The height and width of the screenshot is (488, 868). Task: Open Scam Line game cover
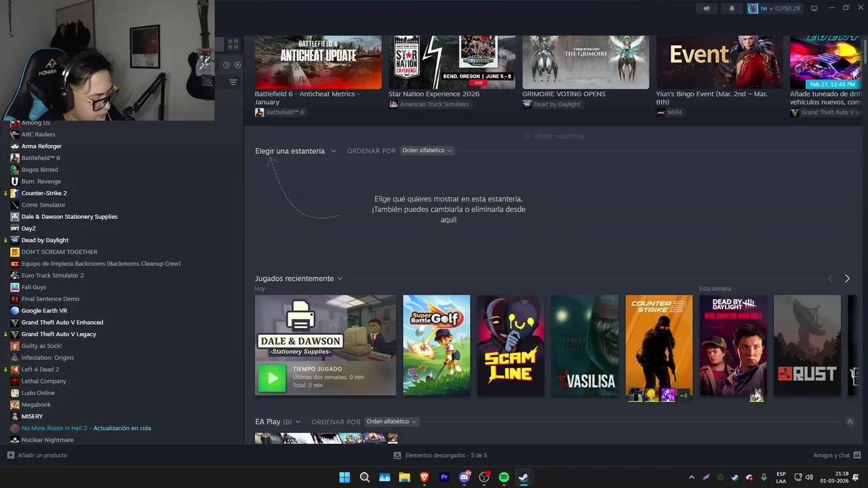(511, 345)
